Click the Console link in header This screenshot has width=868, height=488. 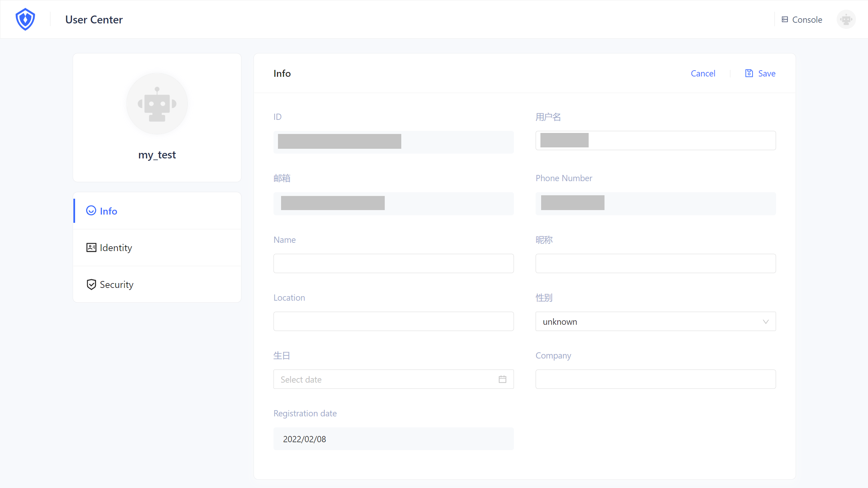tap(807, 20)
